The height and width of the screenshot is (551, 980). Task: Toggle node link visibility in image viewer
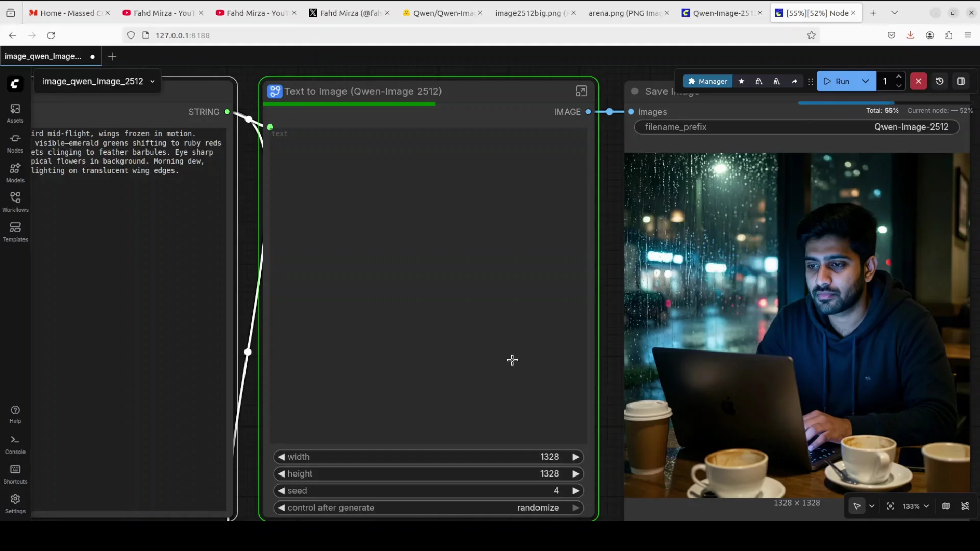[966, 506]
